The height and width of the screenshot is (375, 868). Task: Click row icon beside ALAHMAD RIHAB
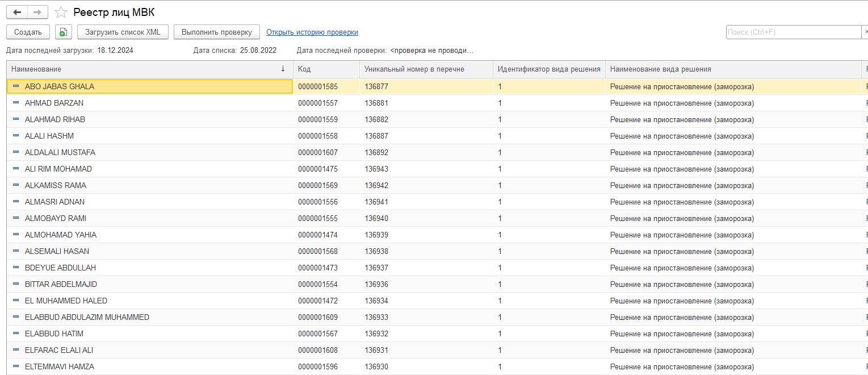(x=16, y=119)
